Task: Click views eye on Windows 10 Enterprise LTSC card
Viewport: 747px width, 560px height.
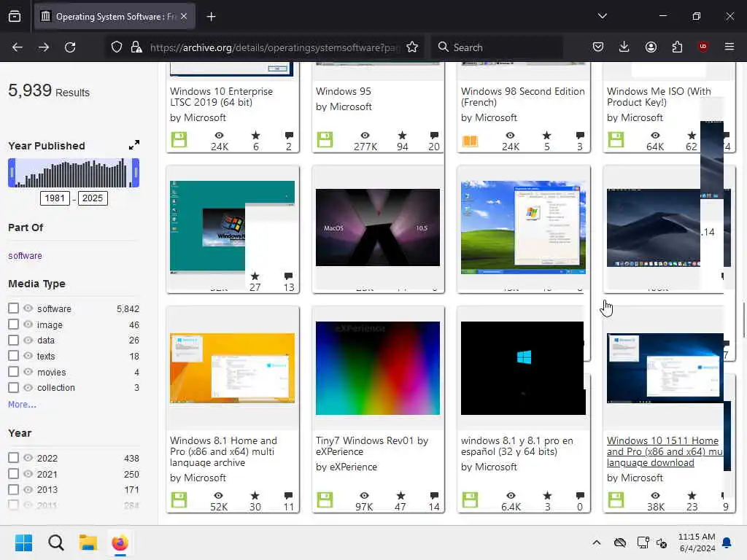Action: [219, 136]
